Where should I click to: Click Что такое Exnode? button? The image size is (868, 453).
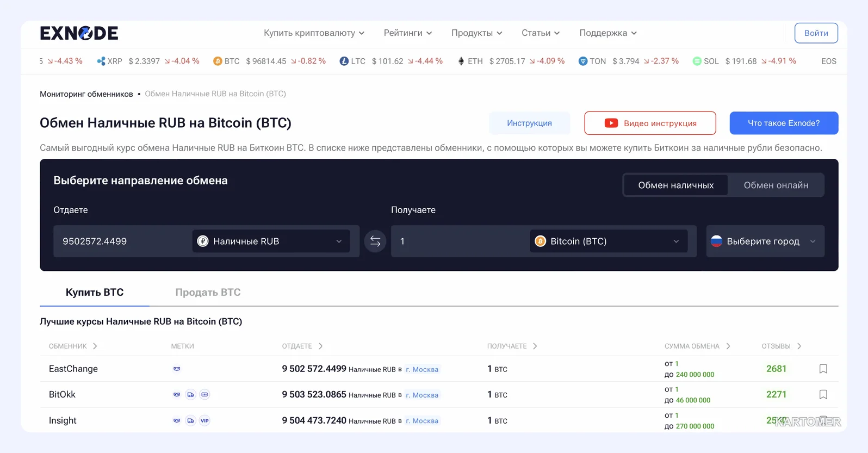pyautogui.click(x=784, y=123)
